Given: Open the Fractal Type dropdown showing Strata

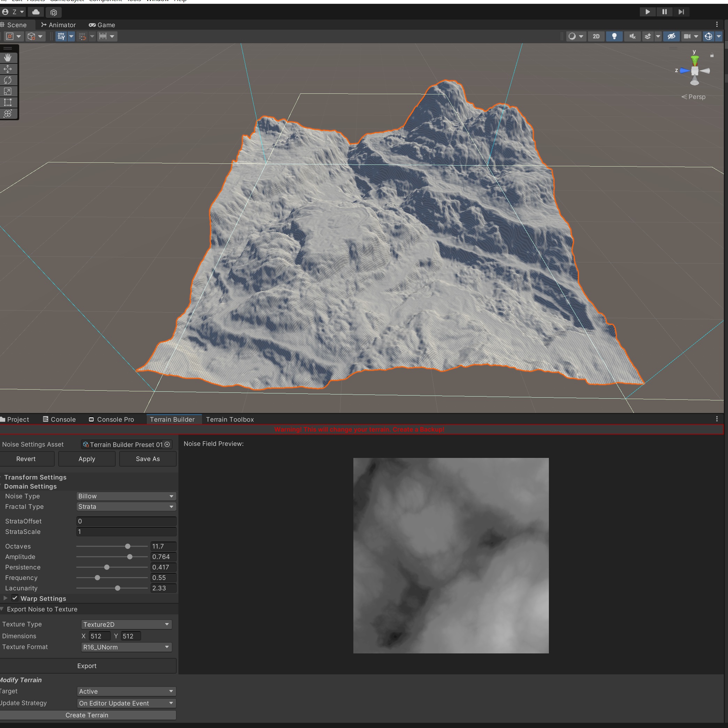Looking at the screenshot, I should (x=126, y=506).
